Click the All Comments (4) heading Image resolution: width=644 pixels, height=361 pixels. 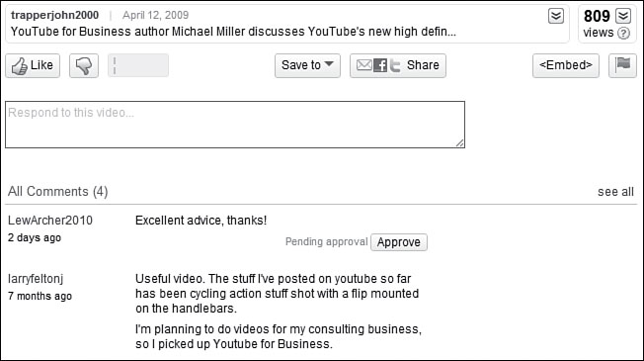(x=58, y=192)
